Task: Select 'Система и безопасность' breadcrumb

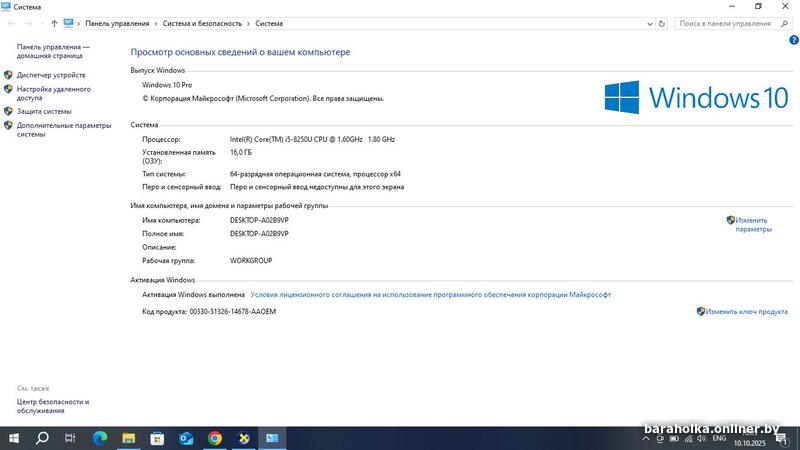Action: coord(202,23)
